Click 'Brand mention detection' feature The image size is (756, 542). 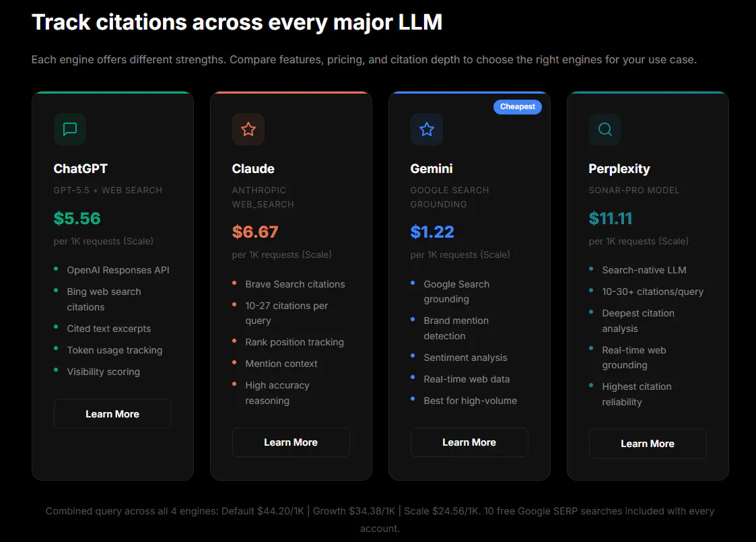tap(456, 329)
